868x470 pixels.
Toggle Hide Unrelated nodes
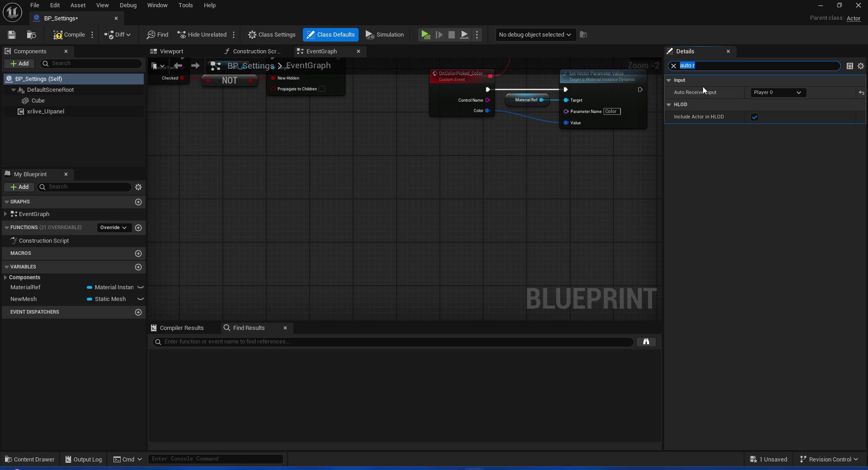pyautogui.click(x=202, y=35)
